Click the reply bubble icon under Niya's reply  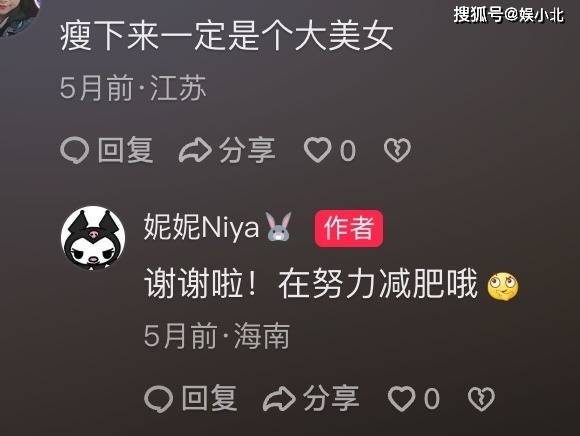[x=158, y=399]
